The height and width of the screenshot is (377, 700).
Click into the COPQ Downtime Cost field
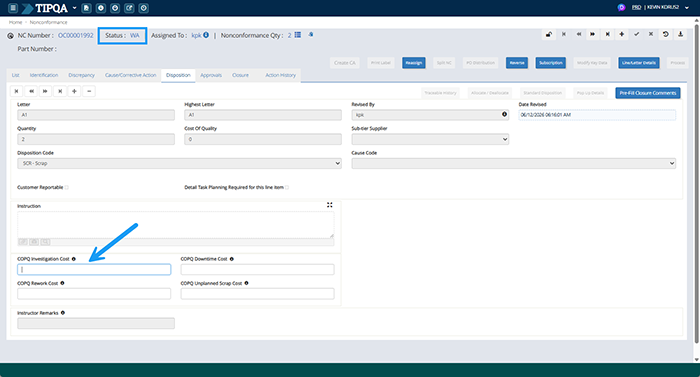point(258,269)
